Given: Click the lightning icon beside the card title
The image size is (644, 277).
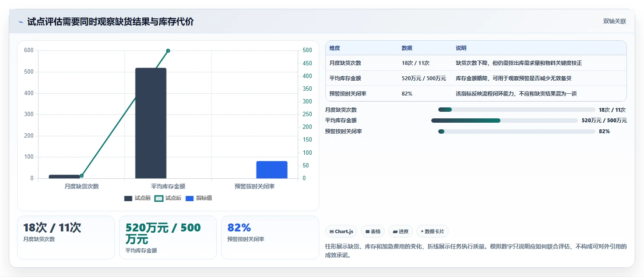Looking at the screenshot, I should click(21, 22).
